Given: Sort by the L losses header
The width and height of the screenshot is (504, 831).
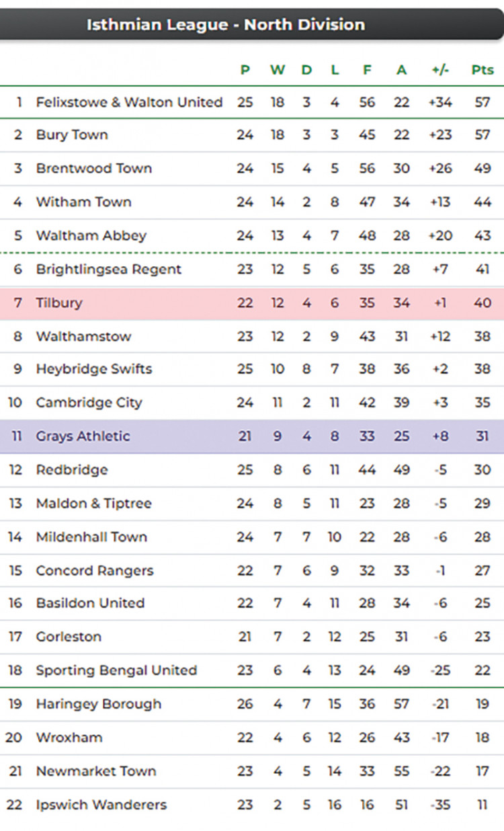Looking at the screenshot, I should click(335, 69).
